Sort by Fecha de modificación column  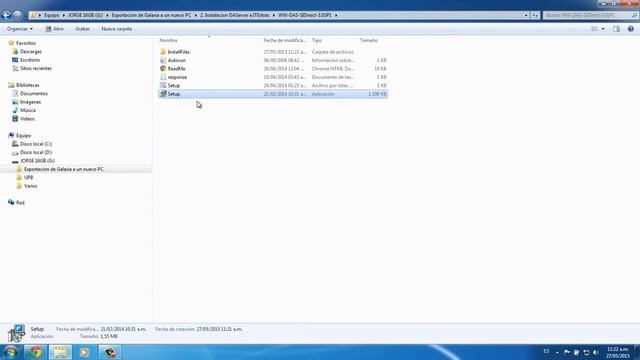[285, 40]
